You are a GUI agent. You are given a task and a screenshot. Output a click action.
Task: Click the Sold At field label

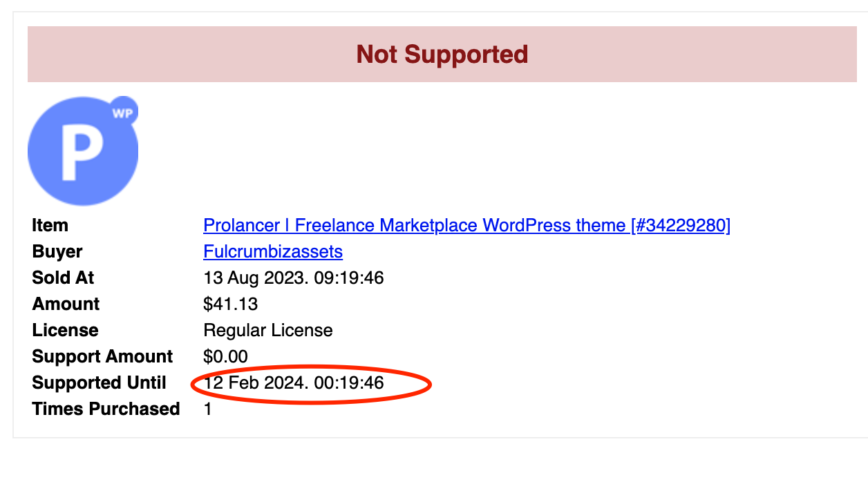[x=63, y=278]
